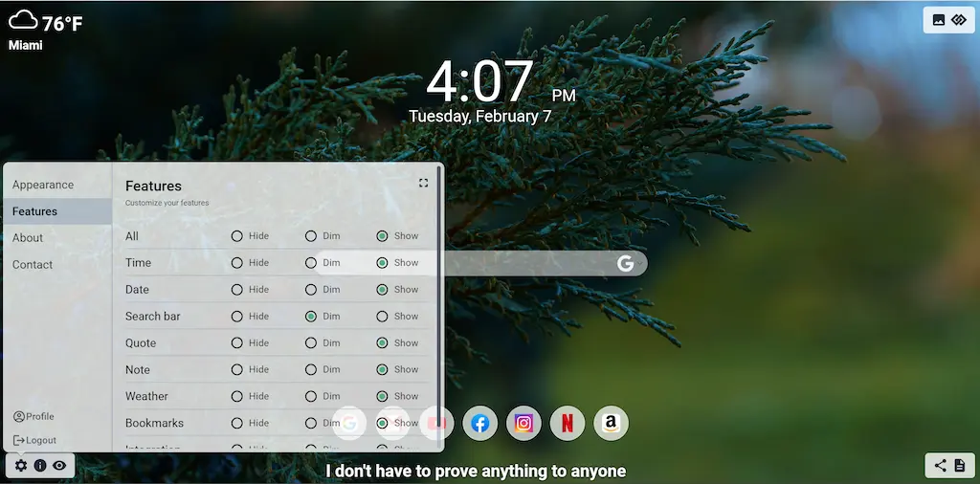Open the info icon in bottom-left toolbar
Viewport: 980px width, 484px height.
[40, 466]
